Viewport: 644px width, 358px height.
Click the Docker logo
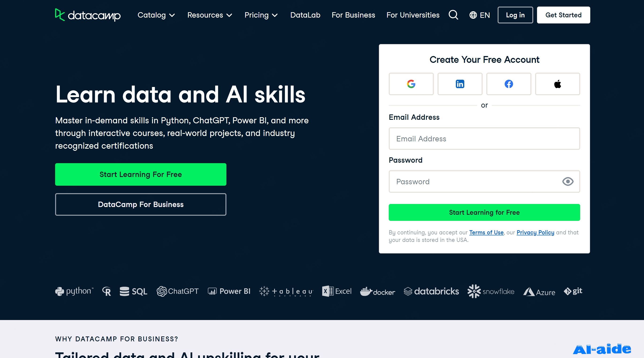point(377,292)
